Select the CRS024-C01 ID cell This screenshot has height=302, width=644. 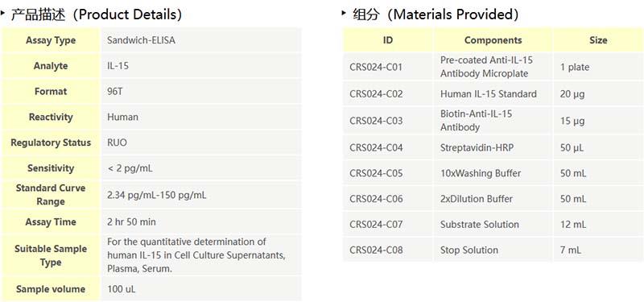point(388,67)
